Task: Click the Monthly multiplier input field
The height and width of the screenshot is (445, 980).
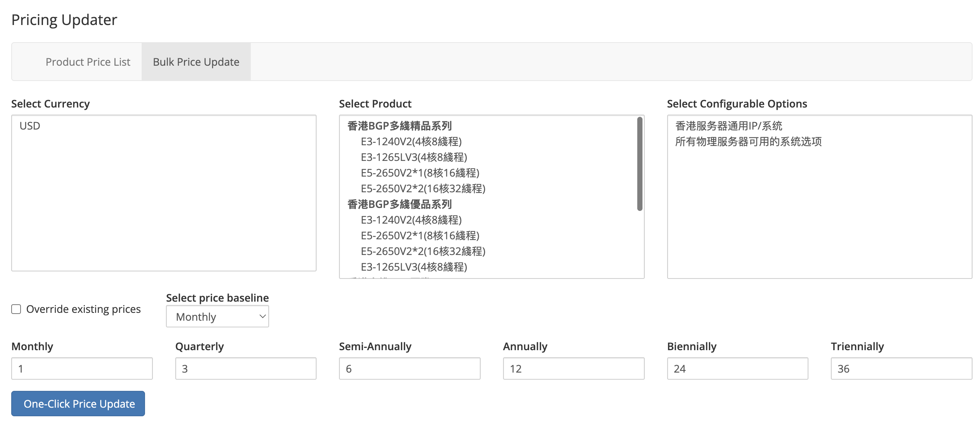Action: click(82, 368)
